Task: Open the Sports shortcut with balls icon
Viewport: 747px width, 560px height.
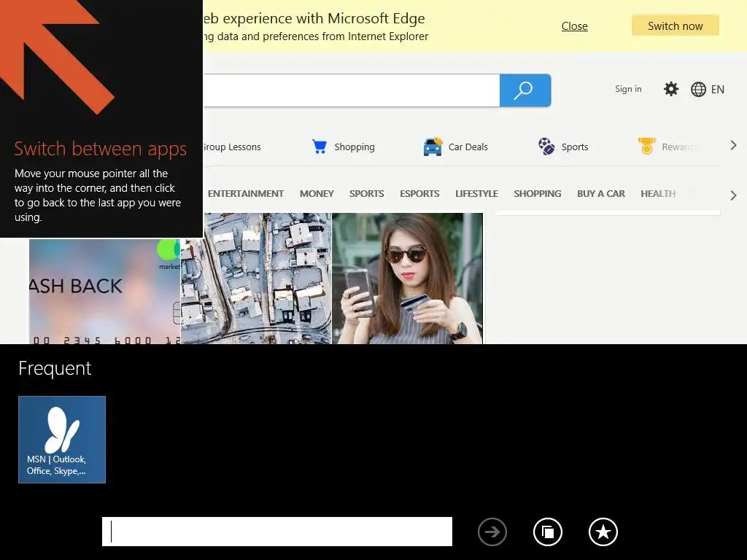Action: point(563,147)
